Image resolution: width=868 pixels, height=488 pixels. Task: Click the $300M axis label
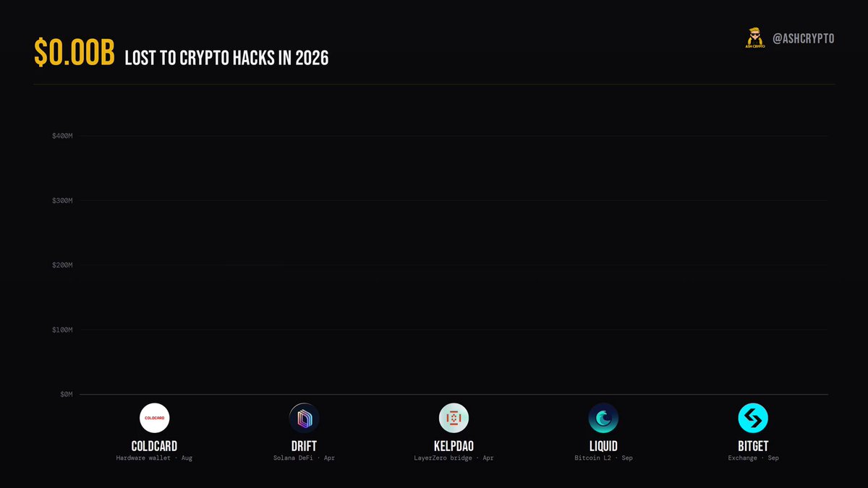62,200
